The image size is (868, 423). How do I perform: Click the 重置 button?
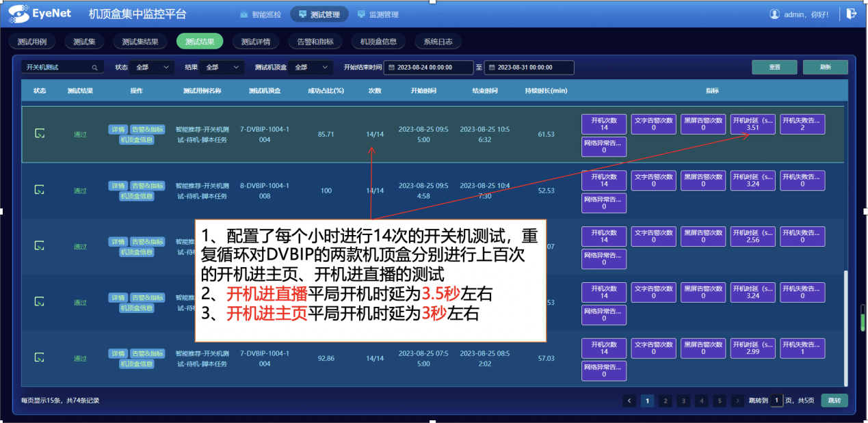tap(774, 67)
